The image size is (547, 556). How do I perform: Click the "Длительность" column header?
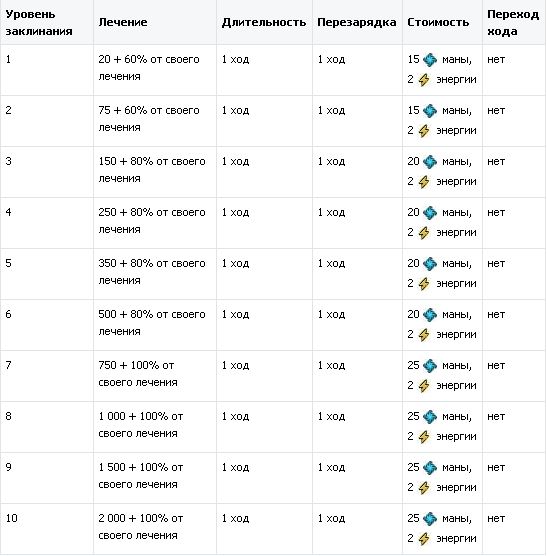(x=264, y=22)
